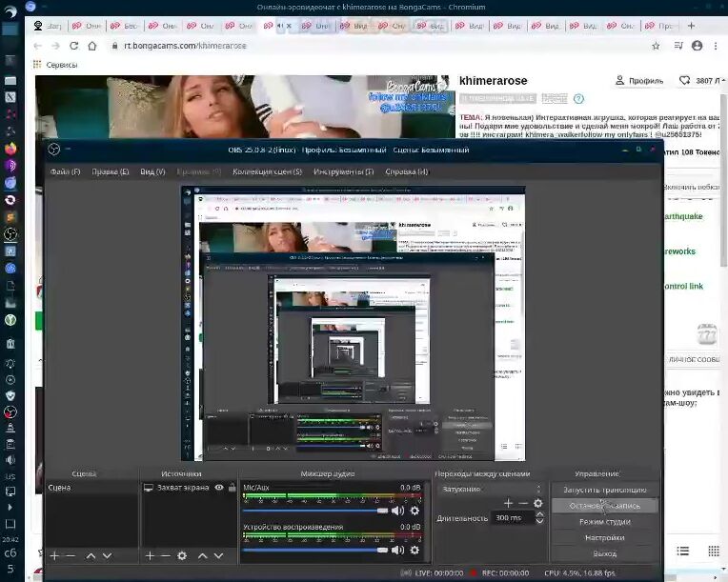
Task: Open Mic/Aux audio settings gear
Action: [x=415, y=511]
